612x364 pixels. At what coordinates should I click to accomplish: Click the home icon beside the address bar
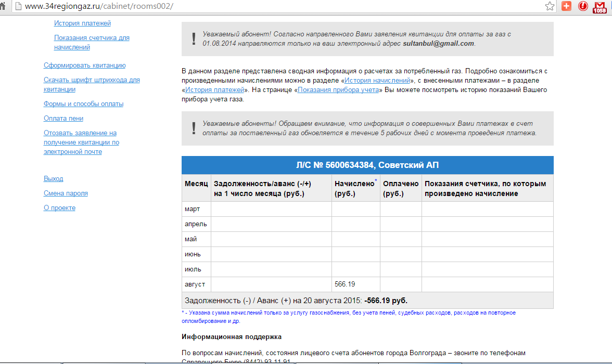pyautogui.click(x=2, y=6)
